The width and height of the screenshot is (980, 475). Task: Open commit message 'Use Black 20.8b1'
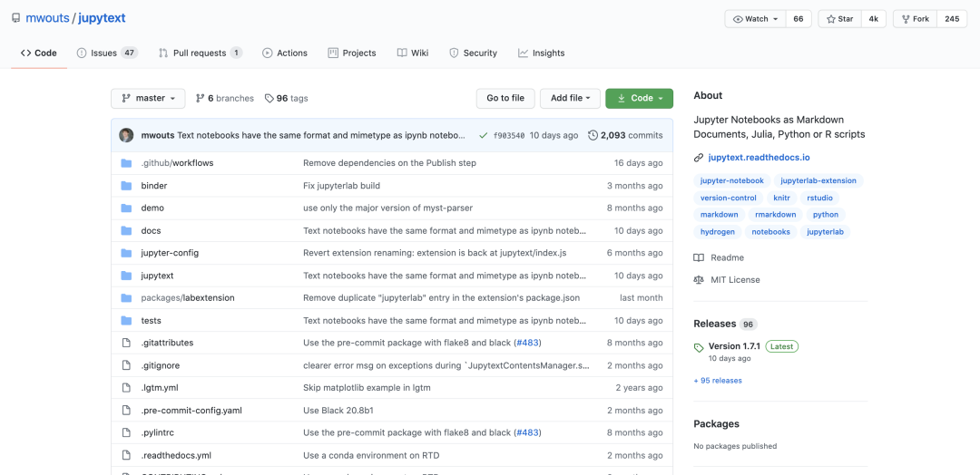pos(338,410)
